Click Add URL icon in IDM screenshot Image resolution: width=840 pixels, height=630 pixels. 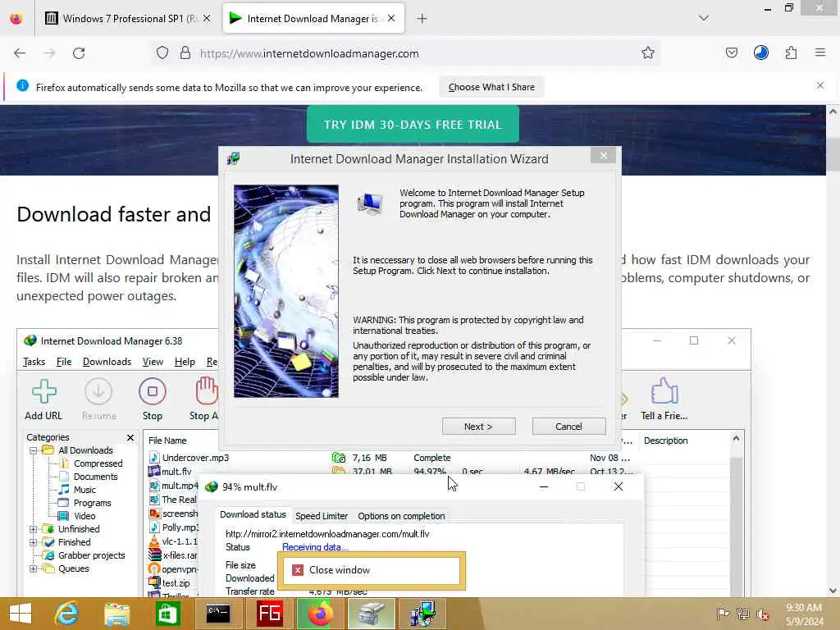pyautogui.click(x=43, y=399)
